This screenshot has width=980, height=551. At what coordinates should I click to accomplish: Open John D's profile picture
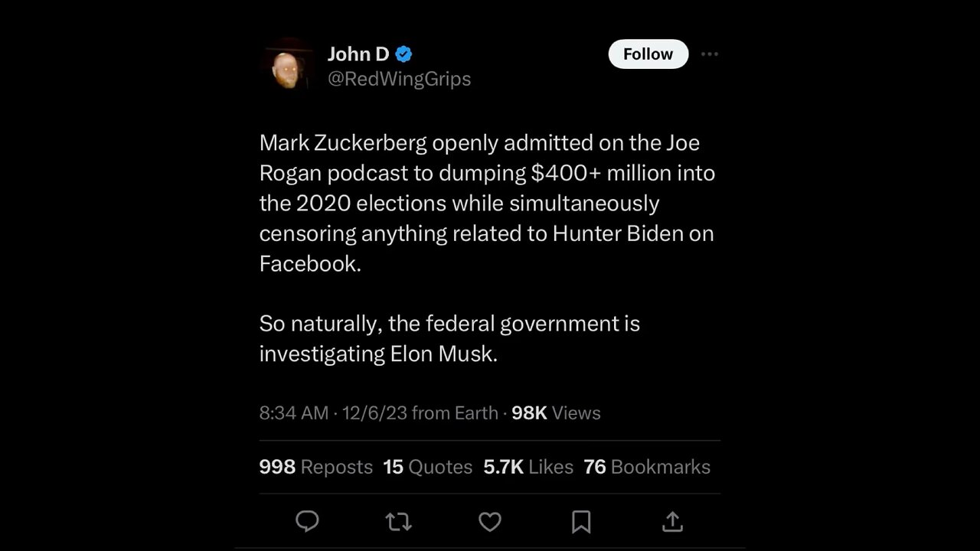[x=289, y=65]
